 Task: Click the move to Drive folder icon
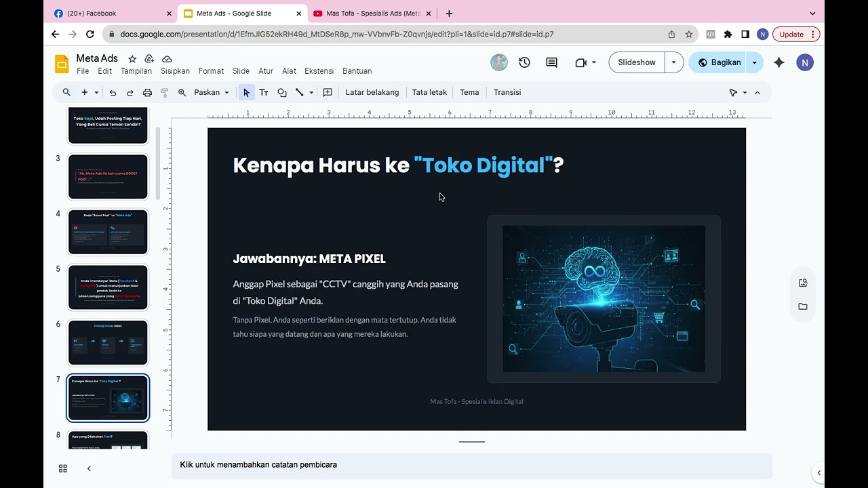(x=149, y=59)
